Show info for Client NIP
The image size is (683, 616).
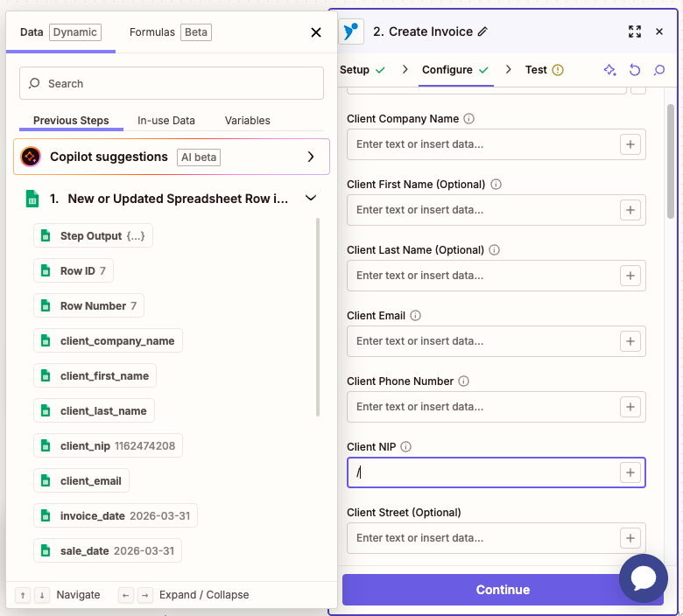click(x=405, y=447)
